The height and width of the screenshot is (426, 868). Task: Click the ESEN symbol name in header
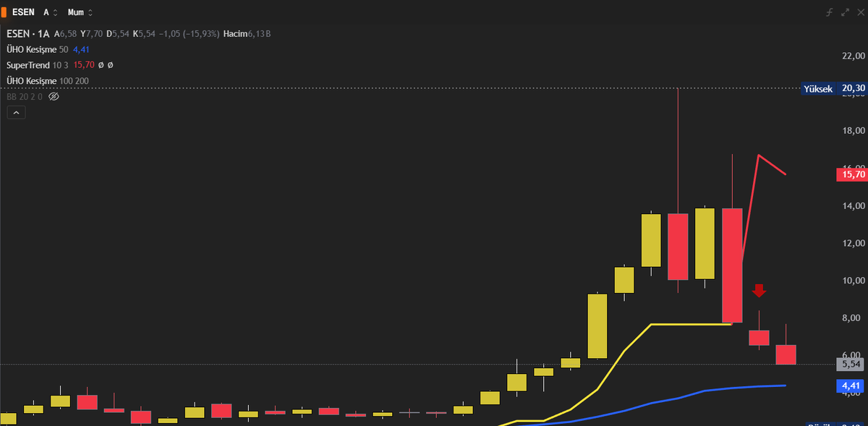(x=24, y=12)
